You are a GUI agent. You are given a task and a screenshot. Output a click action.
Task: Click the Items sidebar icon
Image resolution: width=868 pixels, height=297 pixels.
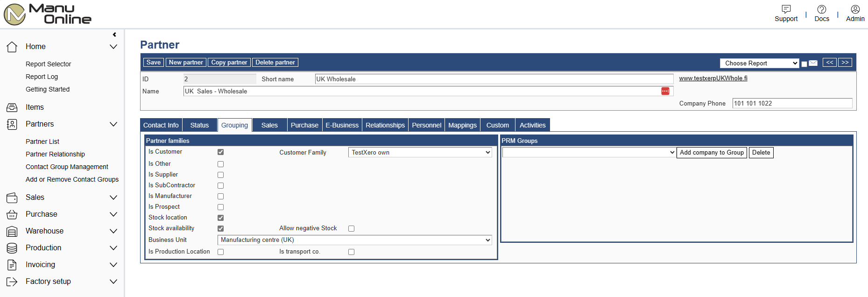tap(12, 107)
